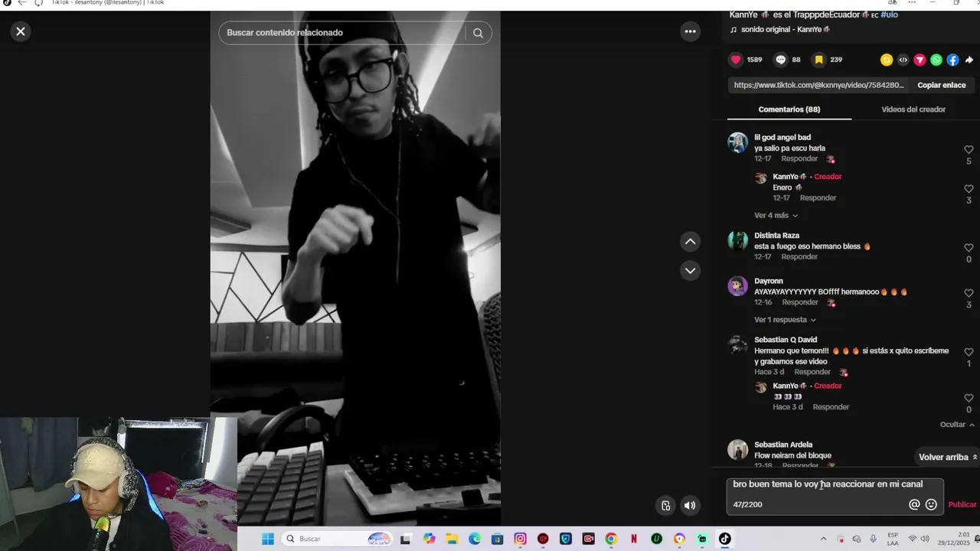Screen dimensions: 980x551
Task: Click the search magnifier in related content bar
Action: coord(478,33)
